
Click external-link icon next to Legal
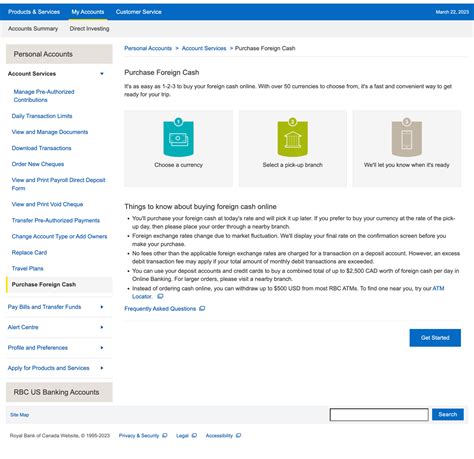[194, 435]
